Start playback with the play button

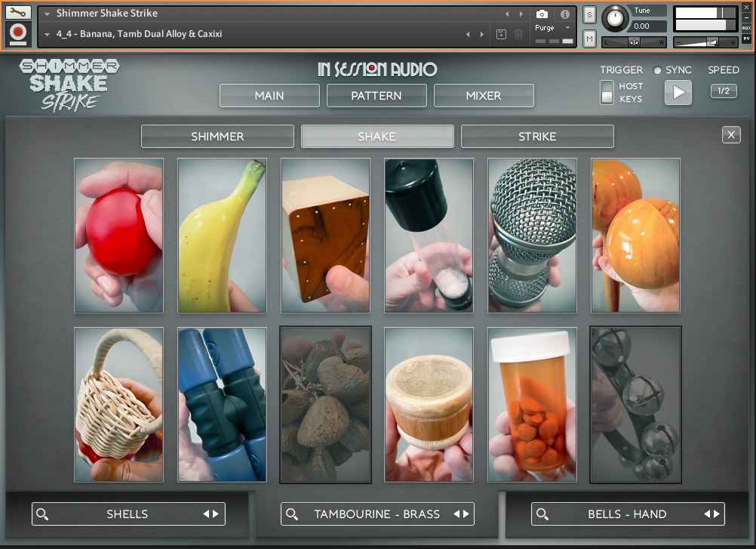coord(678,92)
